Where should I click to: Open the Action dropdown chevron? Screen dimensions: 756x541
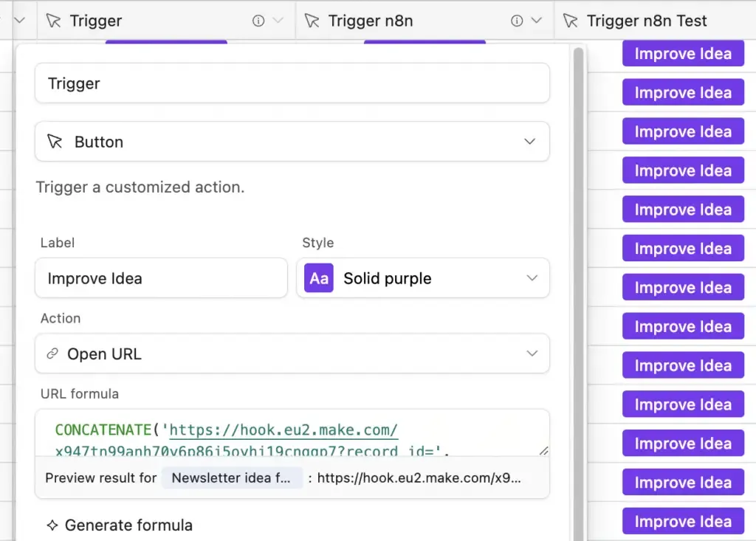[532, 354]
